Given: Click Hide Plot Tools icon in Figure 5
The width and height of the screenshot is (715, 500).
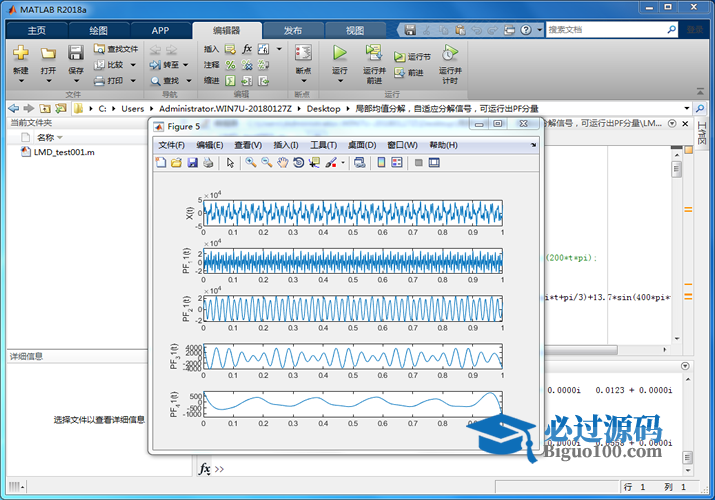Looking at the screenshot, I should (419, 163).
